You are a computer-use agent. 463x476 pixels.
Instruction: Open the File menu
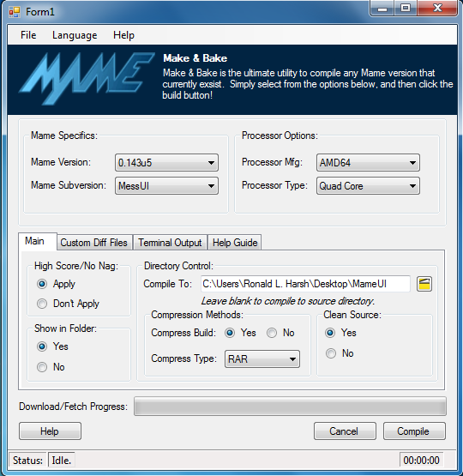pyautogui.click(x=28, y=35)
